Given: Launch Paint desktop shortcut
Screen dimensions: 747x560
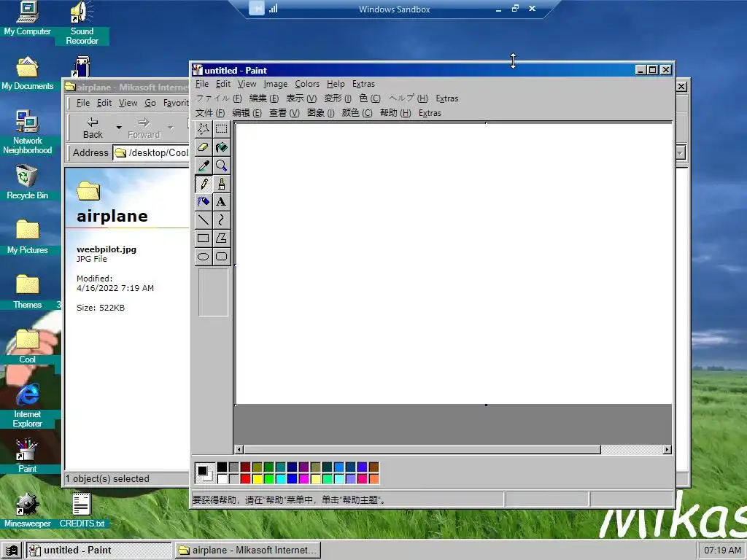Looking at the screenshot, I should (x=27, y=456).
